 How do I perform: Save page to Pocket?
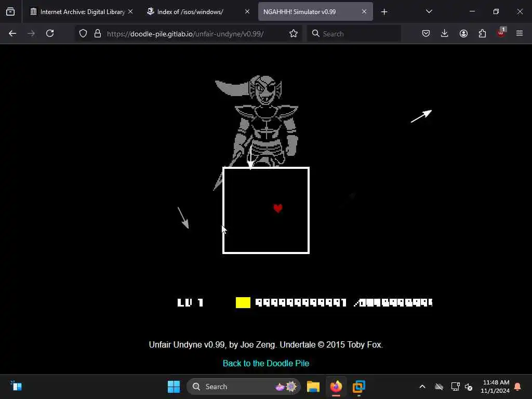coord(426,34)
